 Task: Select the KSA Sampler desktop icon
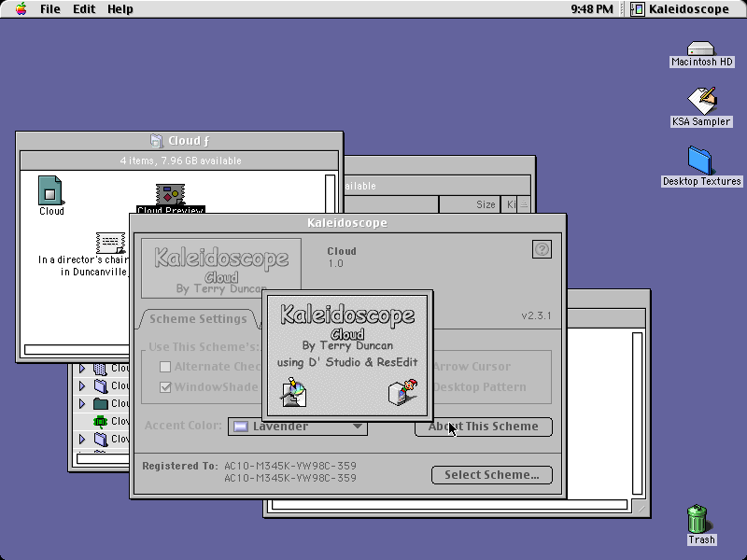click(x=702, y=101)
